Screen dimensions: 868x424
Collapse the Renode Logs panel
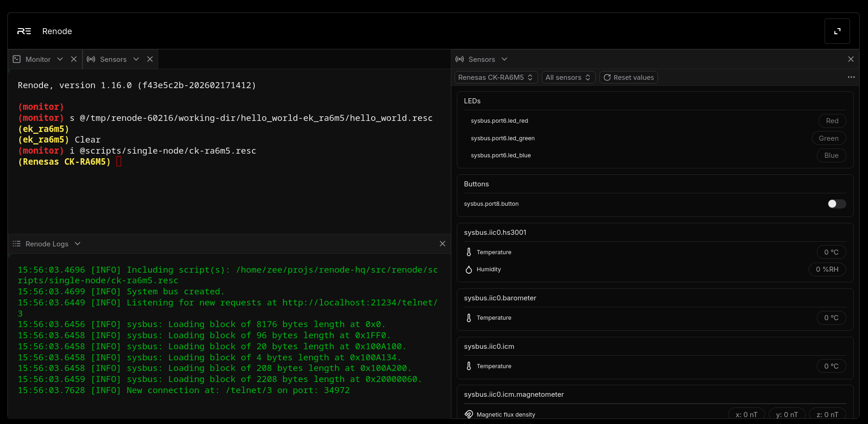click(78, 244)
